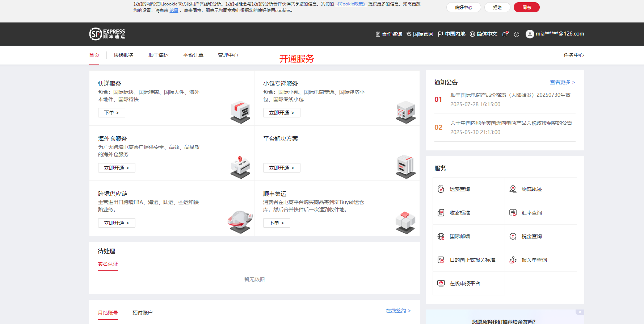Click the 平台解决方案 server illustration
Screen dimensions: 644x324
405,167
